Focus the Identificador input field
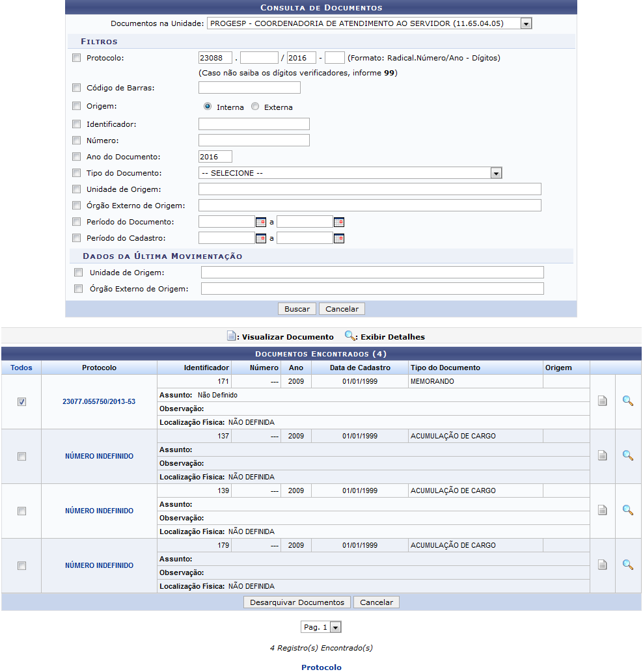The image size is (643, 672). [254, 124]
